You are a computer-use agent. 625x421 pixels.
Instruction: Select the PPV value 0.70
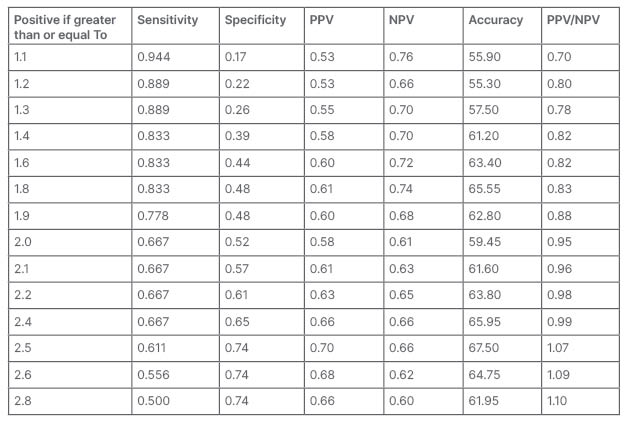click(322, 347)
